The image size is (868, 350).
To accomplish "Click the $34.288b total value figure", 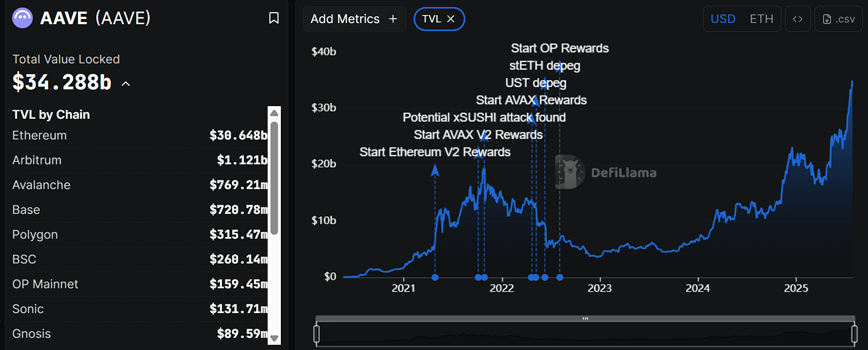I will (x=62, y=82).
